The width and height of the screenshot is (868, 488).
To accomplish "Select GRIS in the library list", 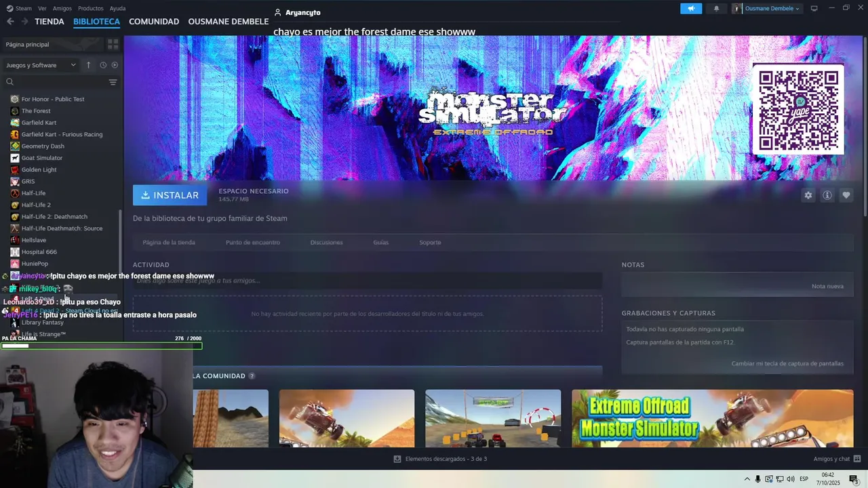I will 28,181.
